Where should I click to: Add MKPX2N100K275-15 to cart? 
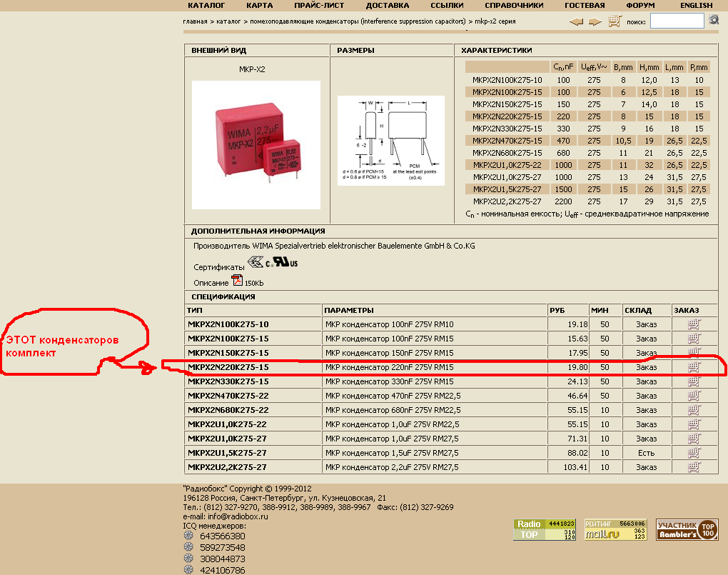(x=694, y=339)
